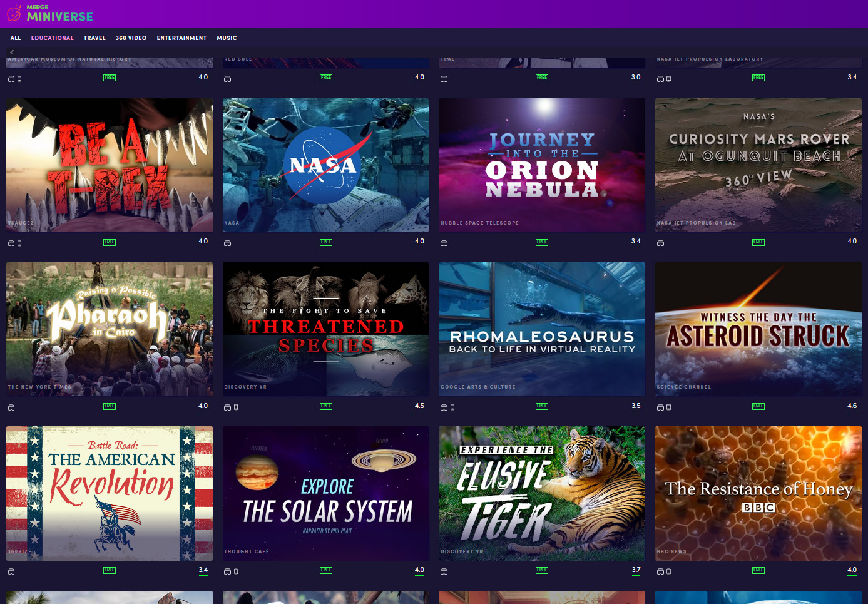Click FREE badge under Threatened Species
The width and height of the screenshot is (868, 604).
pos(326,406)
